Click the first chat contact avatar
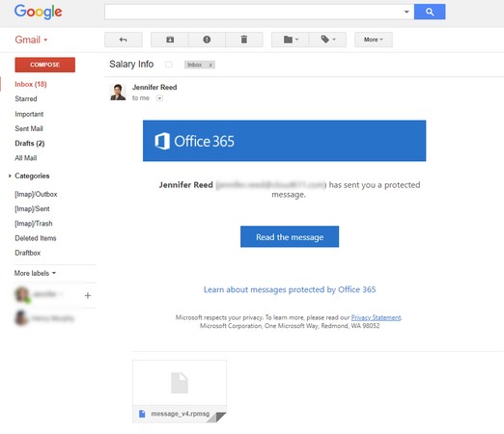This screenshot has width=504, height=434. (x=21, y=294)
